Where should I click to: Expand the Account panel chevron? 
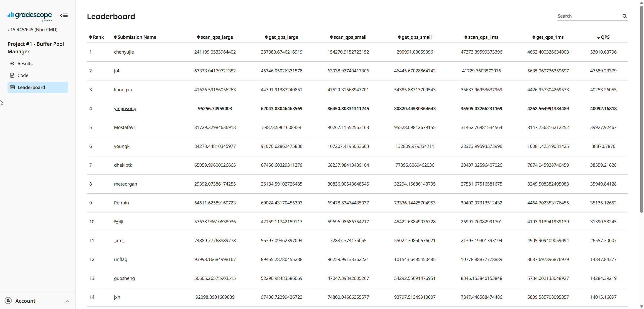(x=67, y=301)
